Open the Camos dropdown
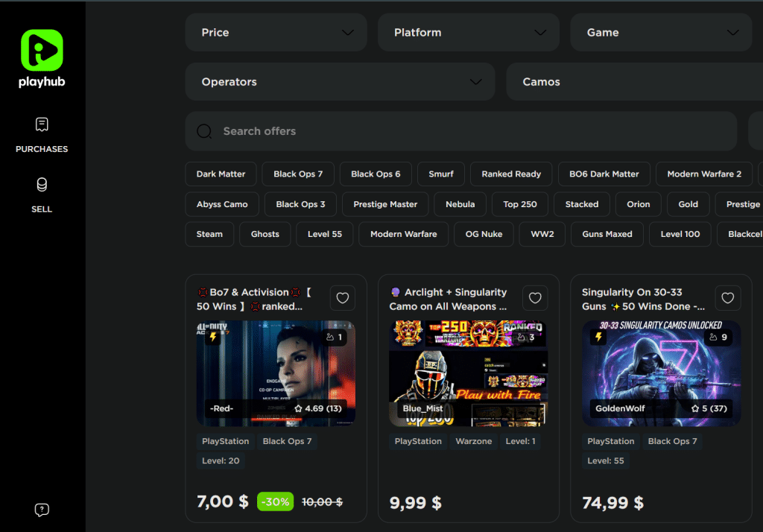This screenshot has height=532, width=763. 635,82
